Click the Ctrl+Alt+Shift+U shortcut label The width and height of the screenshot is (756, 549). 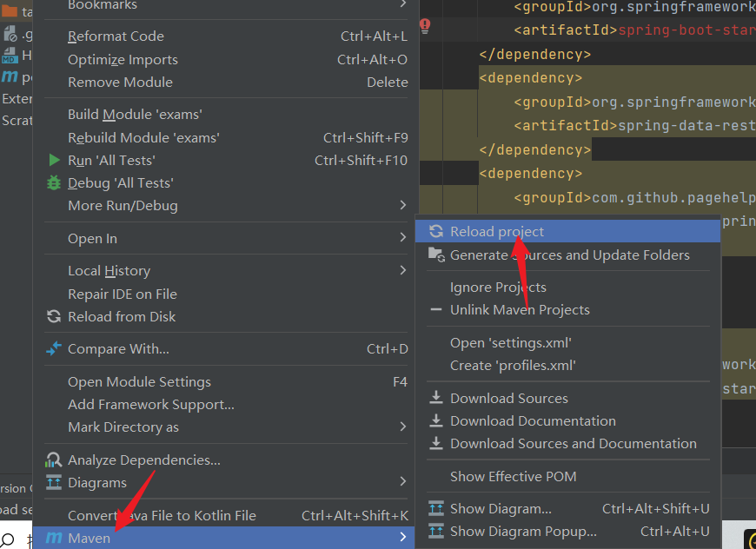tap(656, 508)
